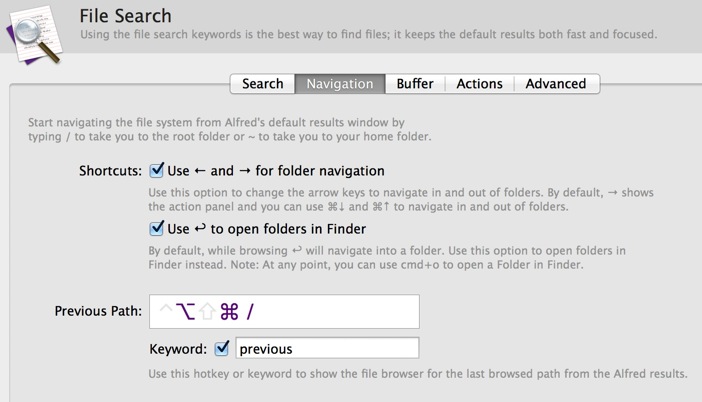Switch to the Search tab
This screenshot has height=402, width=702.
(x=262, y=84)
